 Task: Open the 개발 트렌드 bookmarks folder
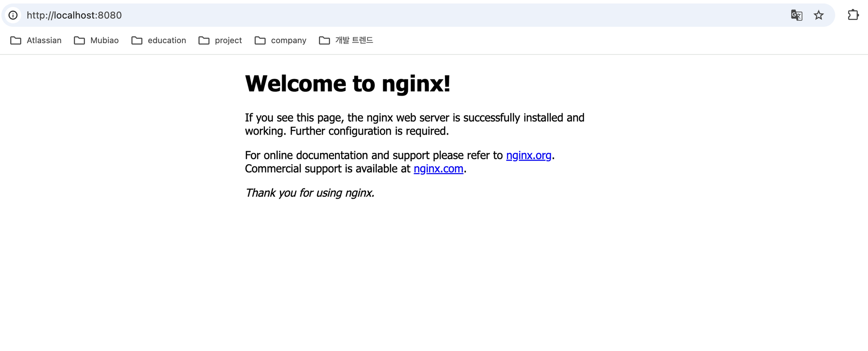[346, 40]
